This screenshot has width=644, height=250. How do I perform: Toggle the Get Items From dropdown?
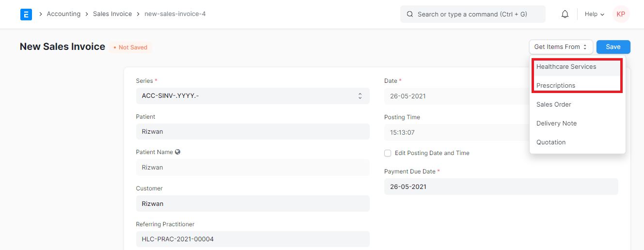(561, 47)
